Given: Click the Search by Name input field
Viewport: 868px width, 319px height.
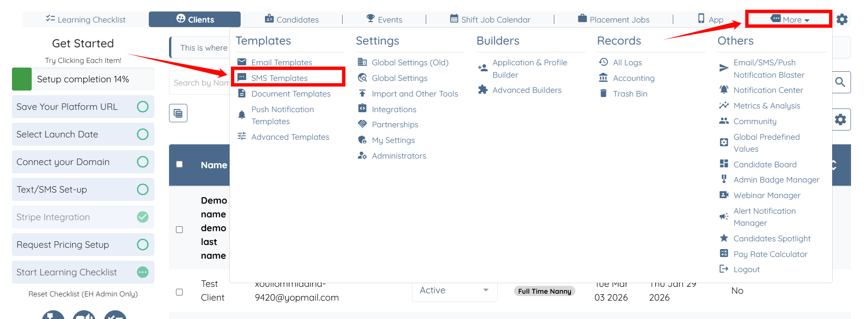Looking at the screenshot, I should coord(200,83).
